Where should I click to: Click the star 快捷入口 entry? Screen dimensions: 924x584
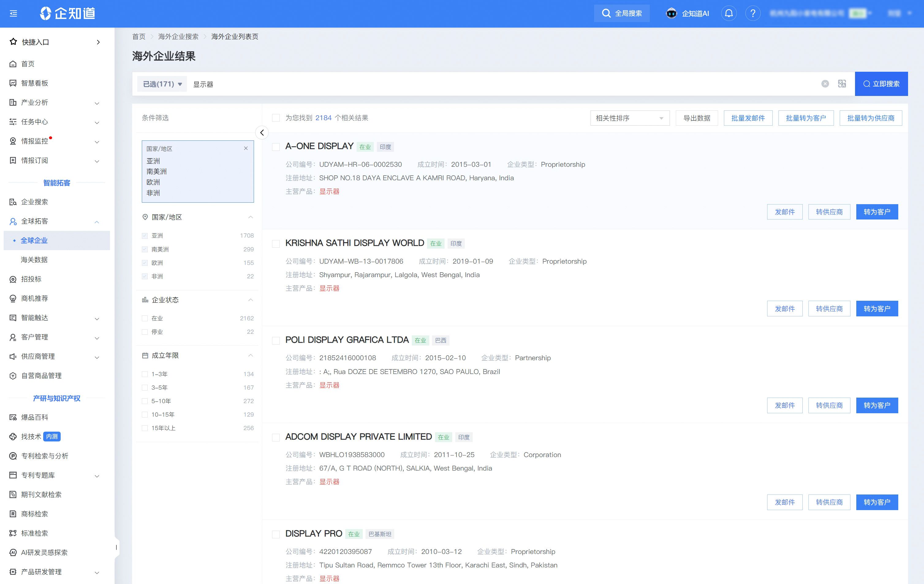tap(30, 42)
